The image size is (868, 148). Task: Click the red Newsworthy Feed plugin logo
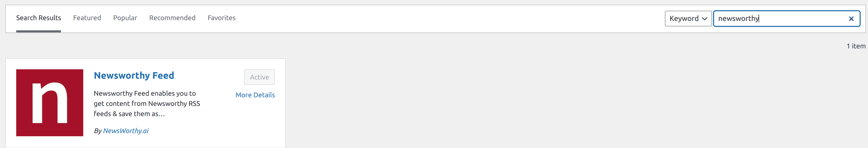click(x=49, y=103)
